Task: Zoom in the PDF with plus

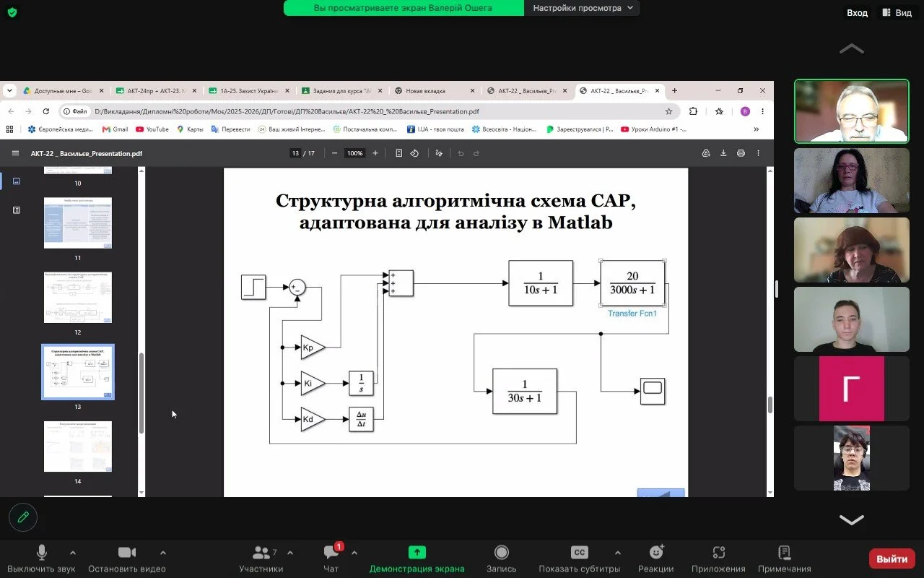Action: point(375,153)
